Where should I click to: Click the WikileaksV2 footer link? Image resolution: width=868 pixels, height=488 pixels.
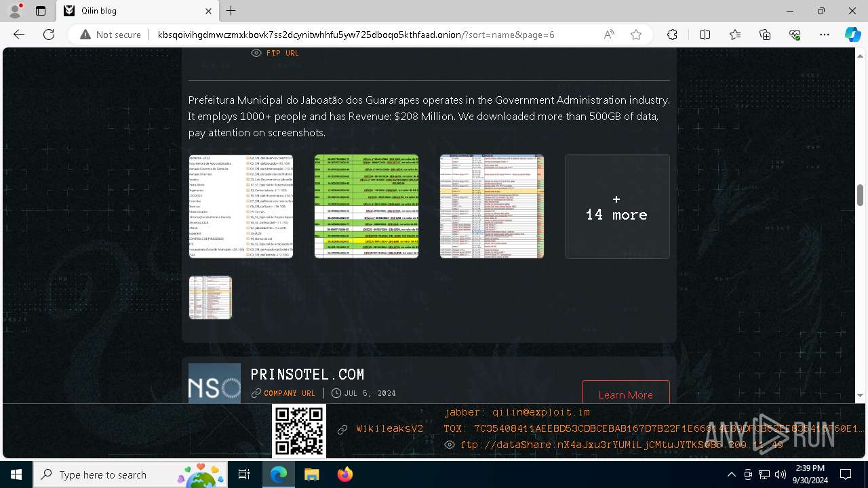click(x=390, y=429)
